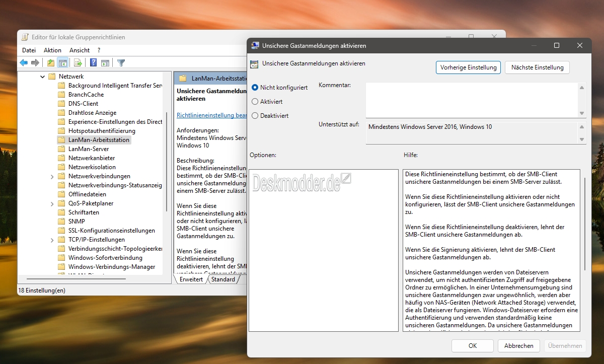This screenshot has width=604, height=364.
Task: Click the folder icon beside LanMan-Server
Action: coord(61,149)
